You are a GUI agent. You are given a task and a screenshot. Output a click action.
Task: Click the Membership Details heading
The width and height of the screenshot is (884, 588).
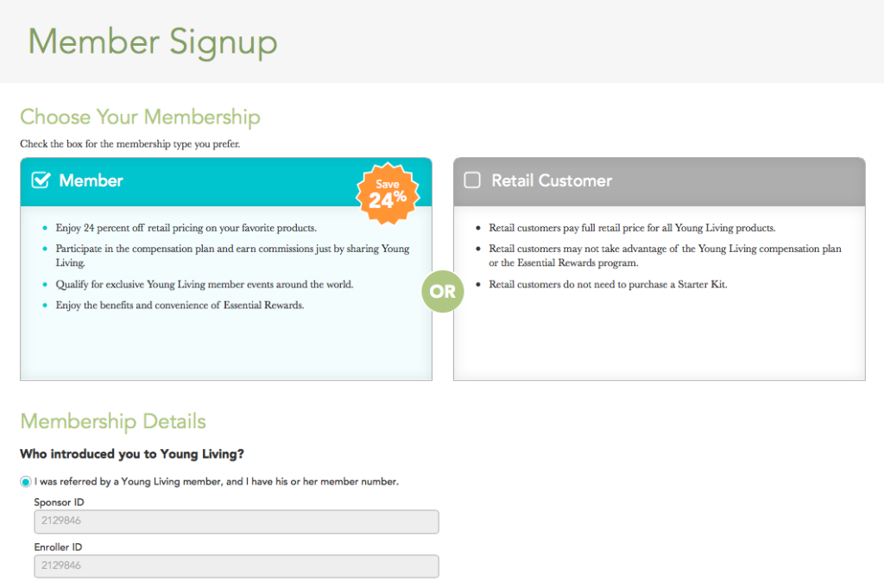click(112, 421)
